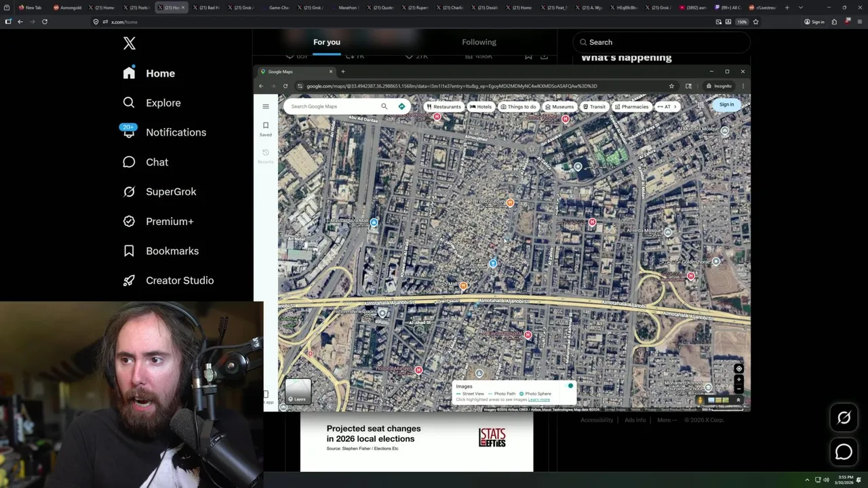Screen dimensions: 868x488
Task: Click the Learn more link
Action: click(539, 400)
